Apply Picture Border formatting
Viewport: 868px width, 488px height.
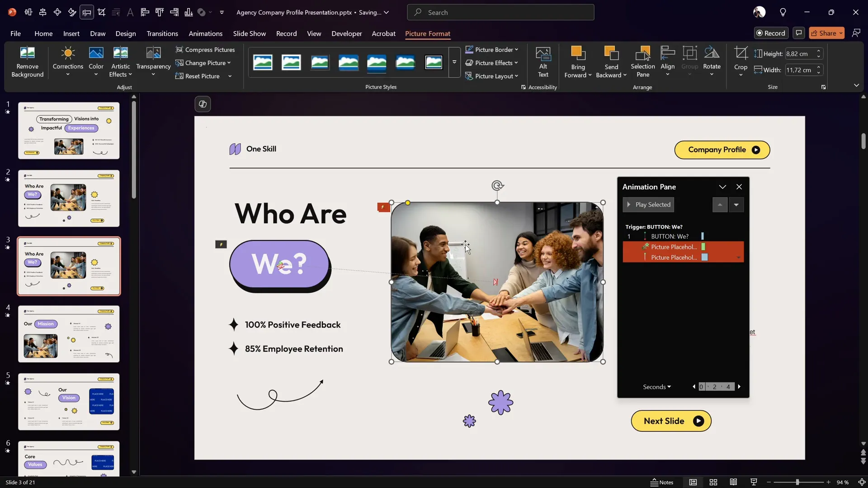492,50
